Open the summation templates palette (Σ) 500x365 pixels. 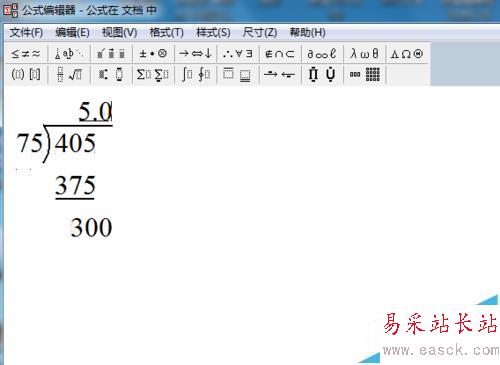coord(153,74)
